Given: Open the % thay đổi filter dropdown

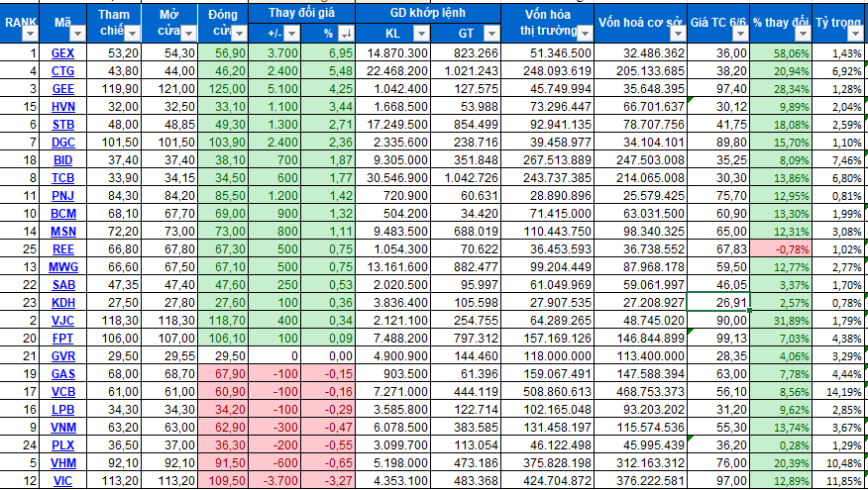Looking at the screenshot, I should [x=804, y=35].
